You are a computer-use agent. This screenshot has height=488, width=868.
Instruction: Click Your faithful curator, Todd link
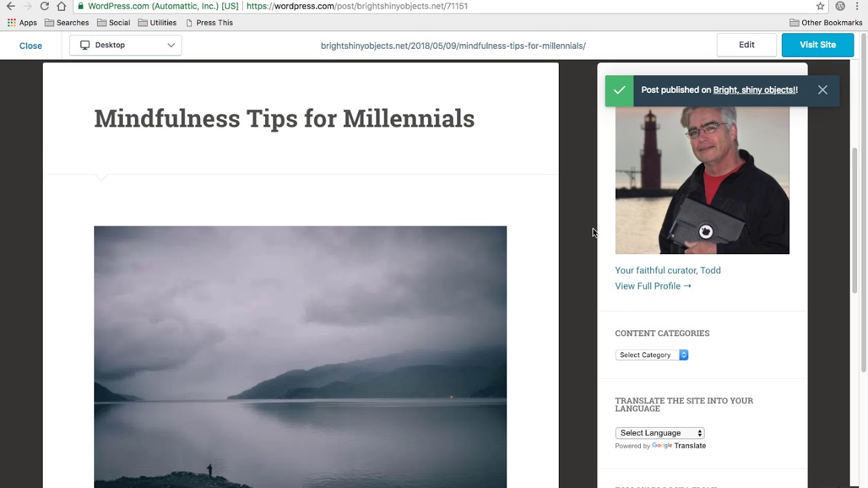click(668, 270)
